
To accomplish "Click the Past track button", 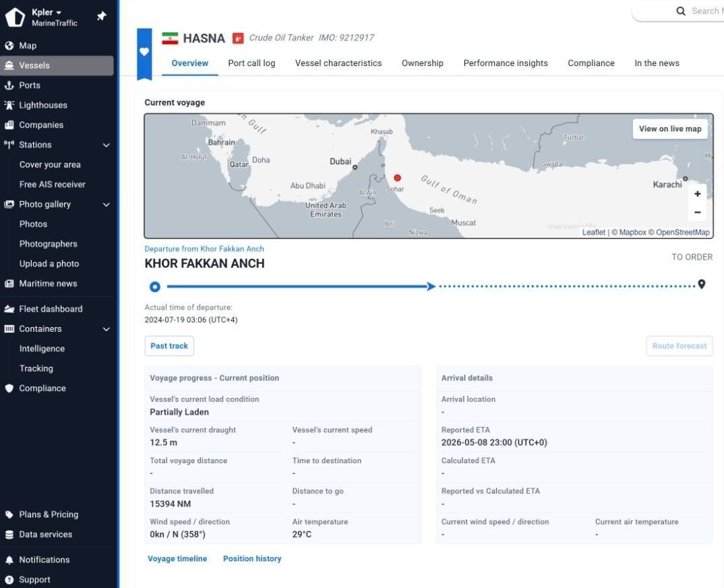I will tap(169, 346).
